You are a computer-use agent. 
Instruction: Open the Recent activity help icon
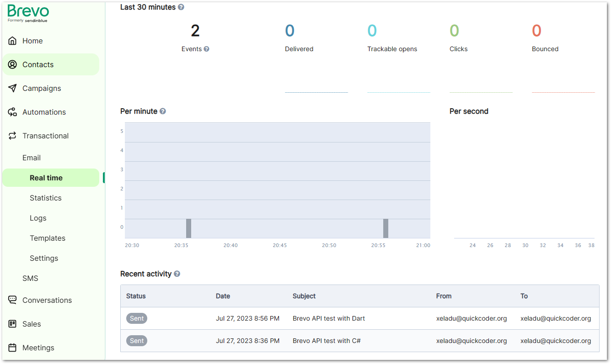point(177,274)
